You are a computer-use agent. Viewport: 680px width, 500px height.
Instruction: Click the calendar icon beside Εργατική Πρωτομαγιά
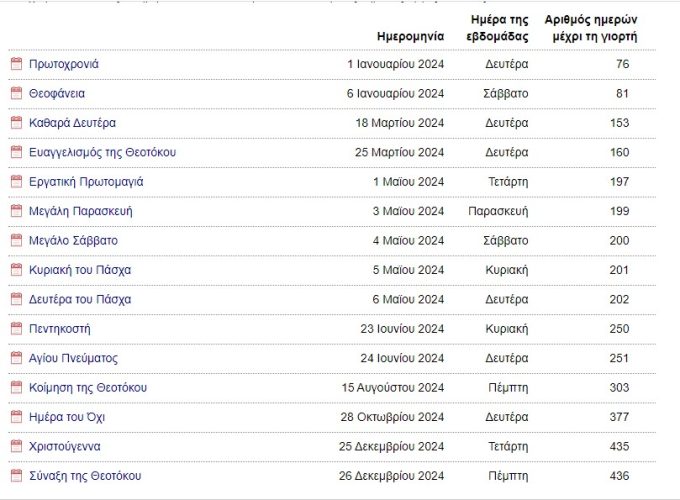point(16,182)
